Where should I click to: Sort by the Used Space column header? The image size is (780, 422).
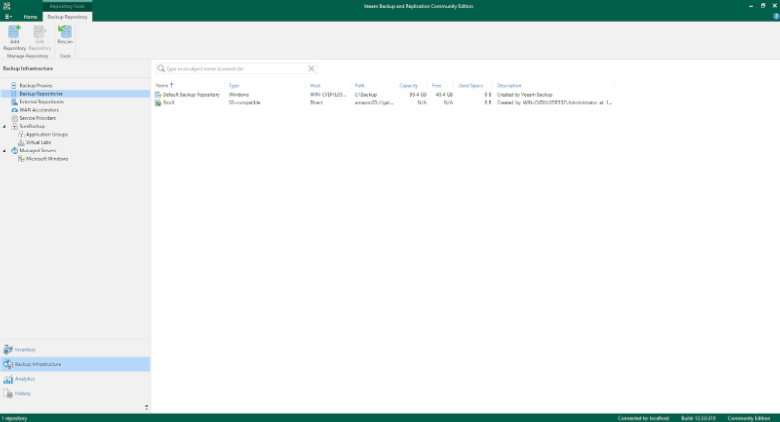(471, 86)
